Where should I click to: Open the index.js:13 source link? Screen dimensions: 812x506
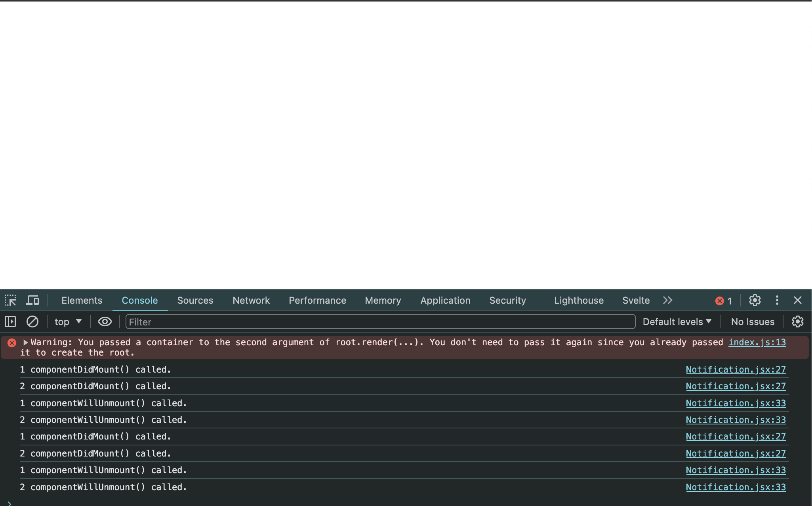(x=757, y=342)
